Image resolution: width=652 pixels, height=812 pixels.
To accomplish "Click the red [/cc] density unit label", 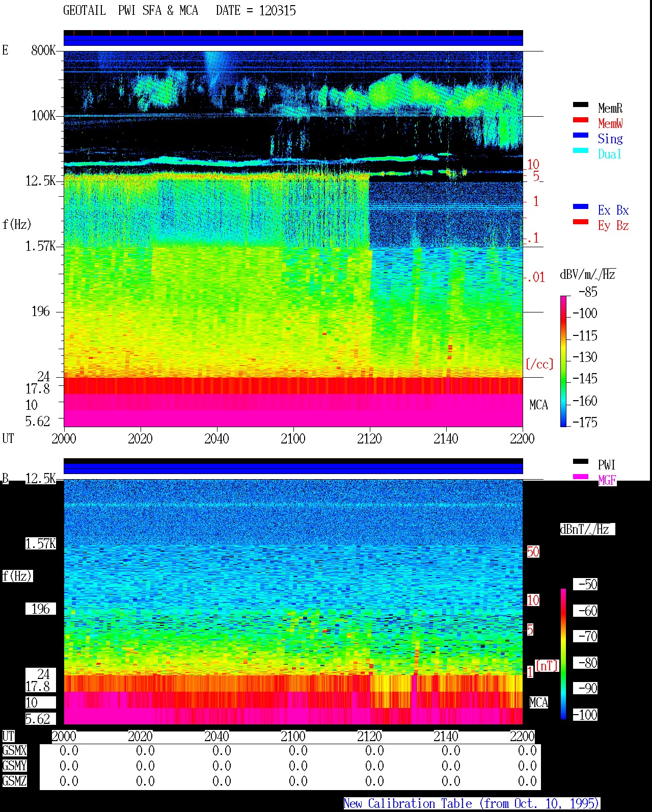I will click(x=539, y=364).
